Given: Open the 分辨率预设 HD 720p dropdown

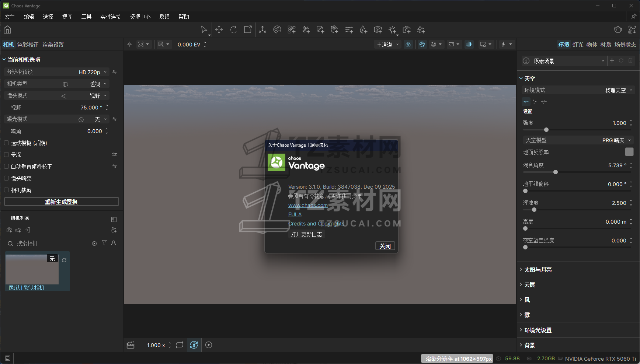Looking at the screenshot, I should [x=92, y=72].
